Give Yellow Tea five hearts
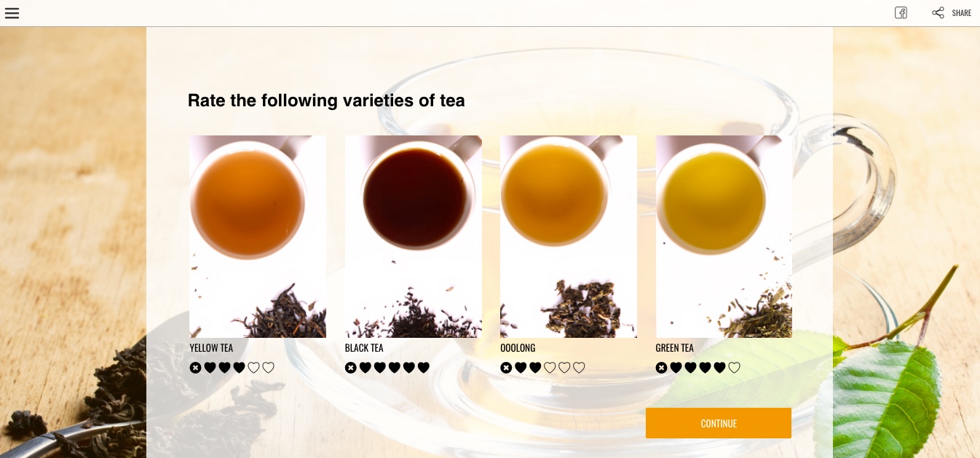980x458 pixels. click(268, 368)
